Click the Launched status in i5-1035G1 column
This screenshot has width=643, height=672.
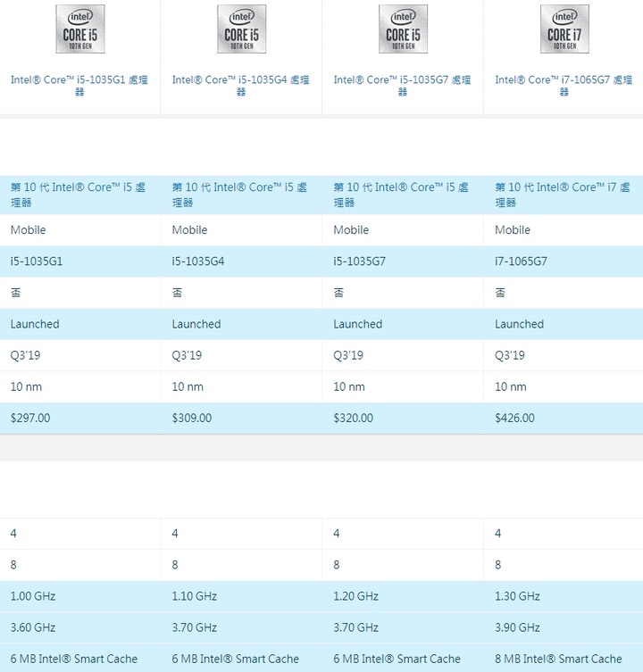pyautogui.click(x=35, y=324)
